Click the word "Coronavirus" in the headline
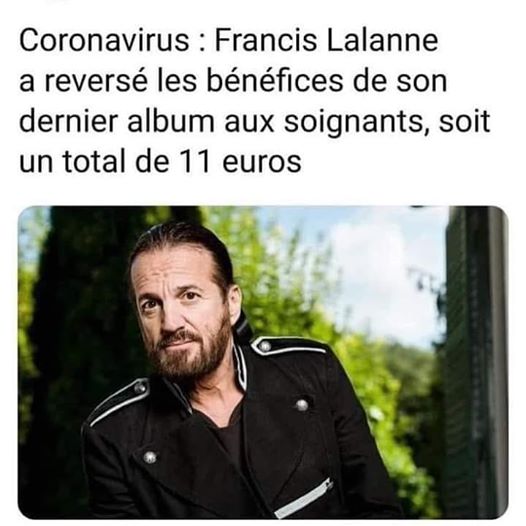Screen dimensions: 526x526 (x=104, y=41)
